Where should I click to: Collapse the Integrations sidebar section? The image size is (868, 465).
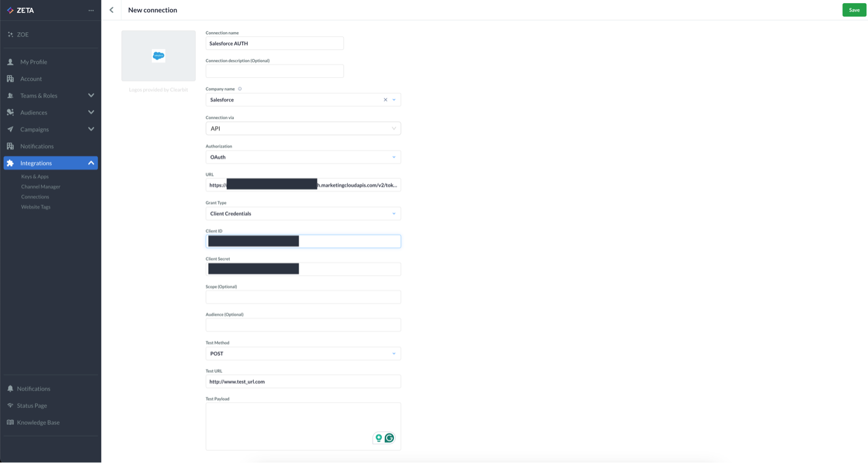[91, 163]
